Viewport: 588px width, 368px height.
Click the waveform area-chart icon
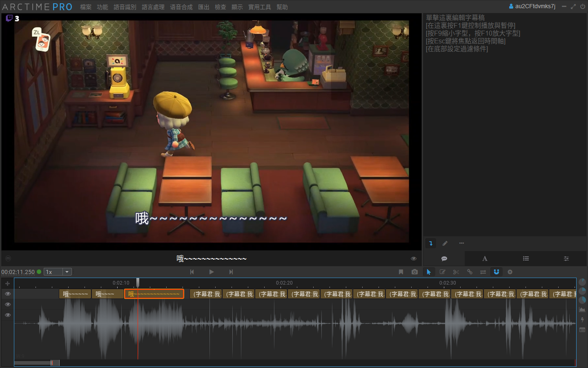[x=582, y=310]
